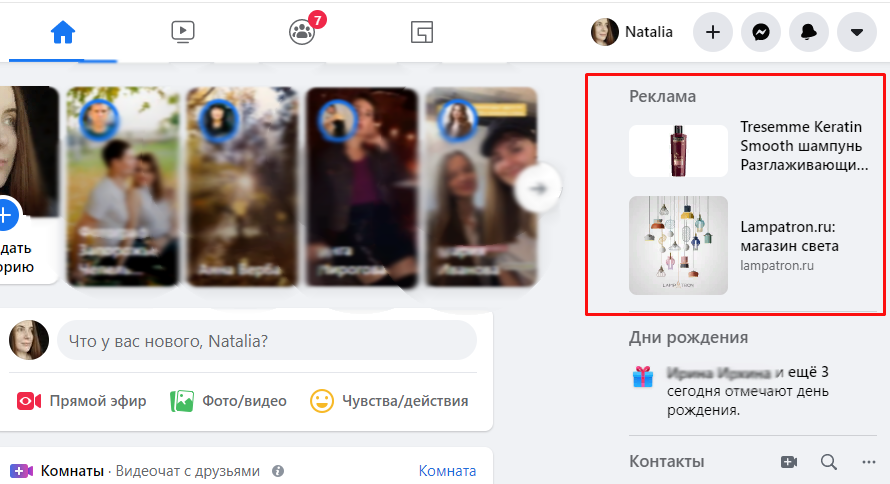
Task: Click the birthday gift icon
Action: point(643,376)
